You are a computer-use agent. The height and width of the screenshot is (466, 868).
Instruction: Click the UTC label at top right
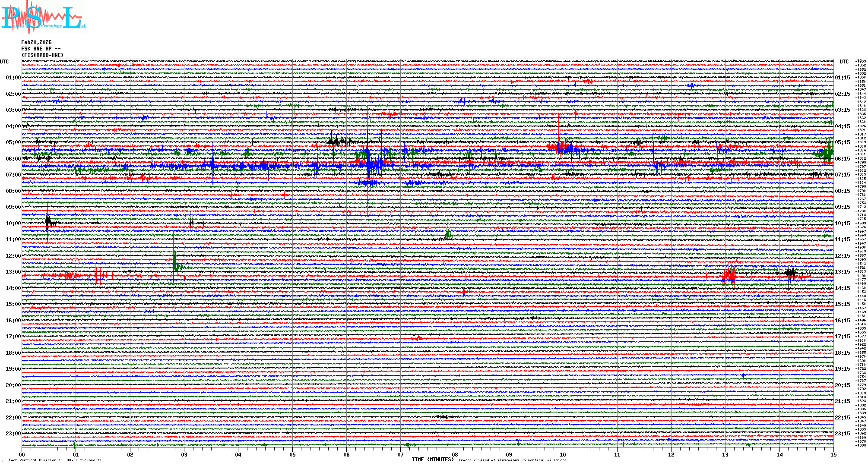pos(844,62)
